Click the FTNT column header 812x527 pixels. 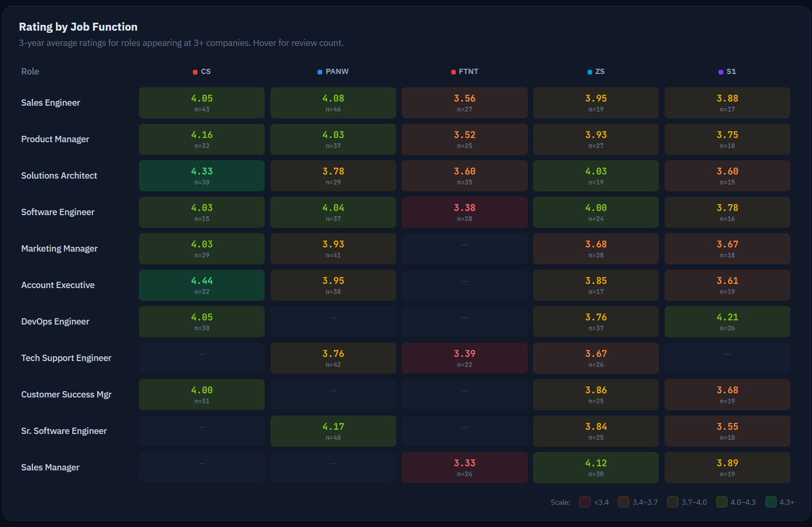(464, 71)
